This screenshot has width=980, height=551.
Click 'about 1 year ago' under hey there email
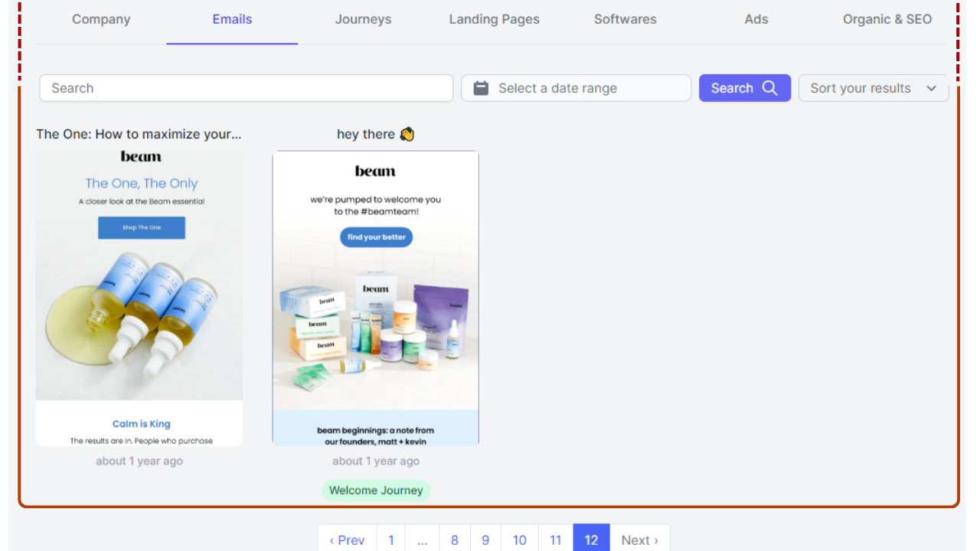point(376,461)
